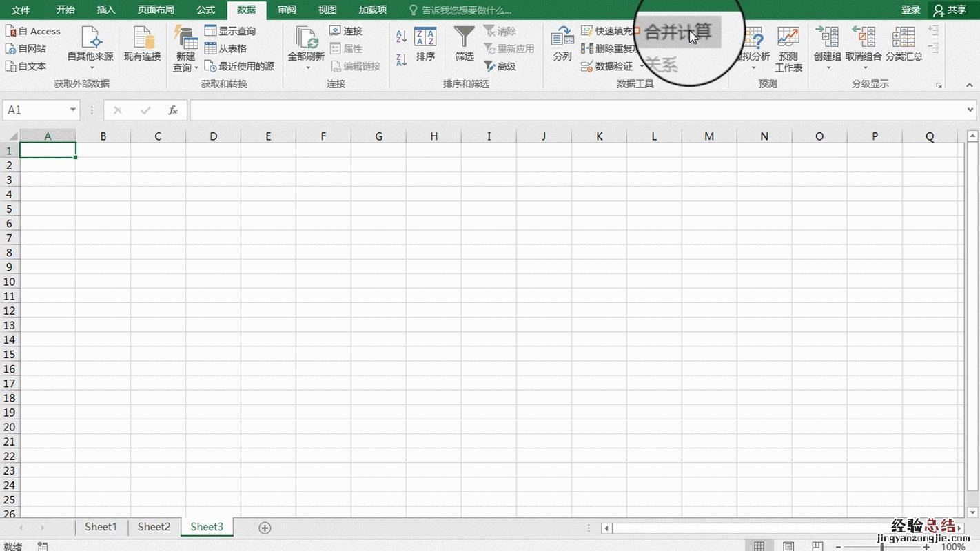Open the 自其他来源 (From Other Sources) dropdown

coord(90,48)
